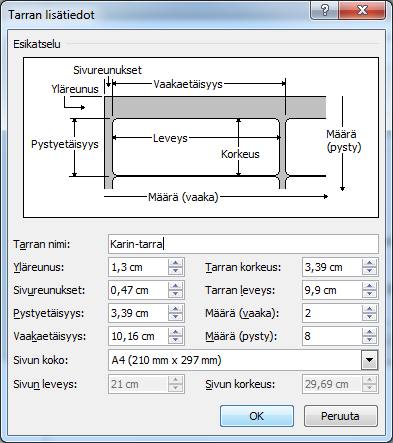
Task: Open the Sivun koko dropdown arrow
Action: click(x=369, y=360)
